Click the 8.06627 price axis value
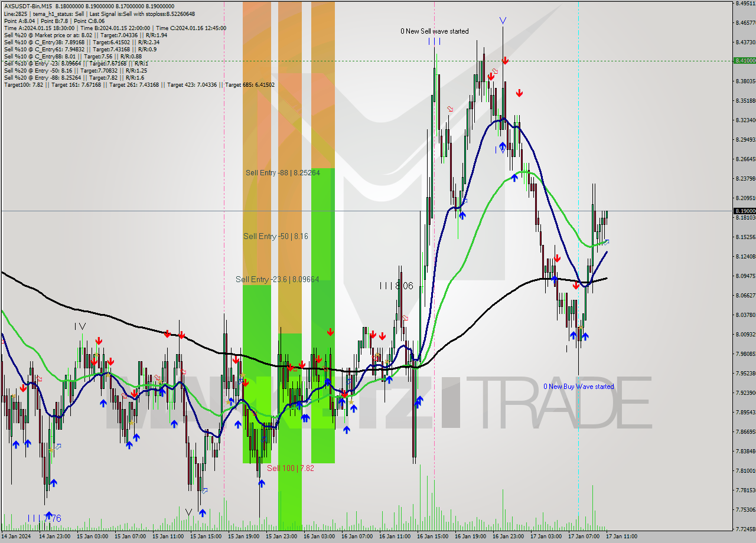The image size is (756, 543). tap(745, 295)
